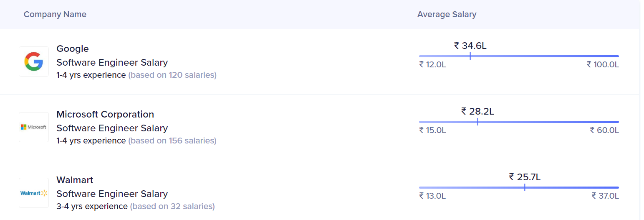The width and height of the screenshot is (644, 220).
Task: Click "based on 156 salaries" text
Action: pyautogui.click(x=172, y=141)
